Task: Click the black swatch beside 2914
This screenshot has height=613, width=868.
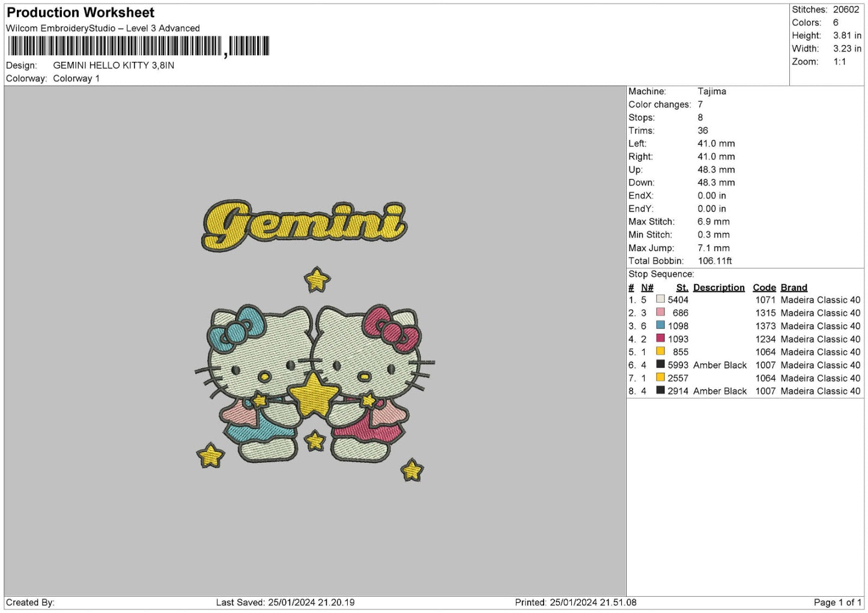Action: [x=660, y=390]
